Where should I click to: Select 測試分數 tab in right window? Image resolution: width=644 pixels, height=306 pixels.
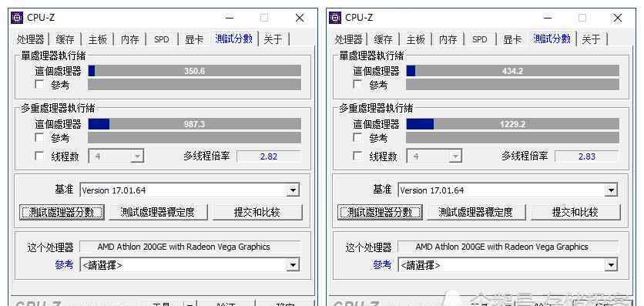click(552, 39)
